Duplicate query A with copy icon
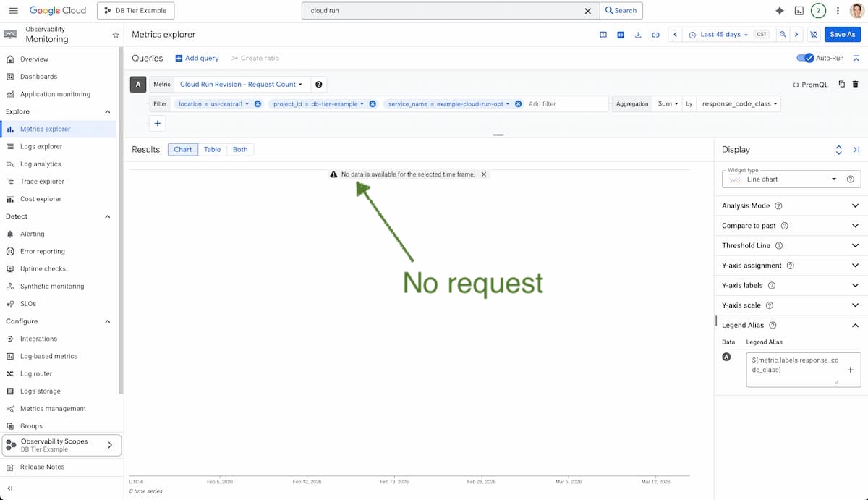868x500 pixels. tap(841, 85)
